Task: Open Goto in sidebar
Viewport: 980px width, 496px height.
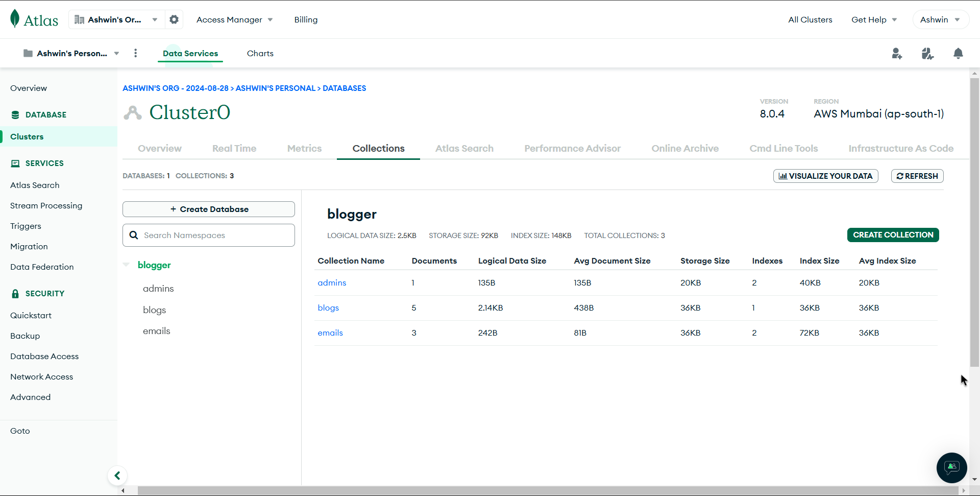Action: coord(20,431)
